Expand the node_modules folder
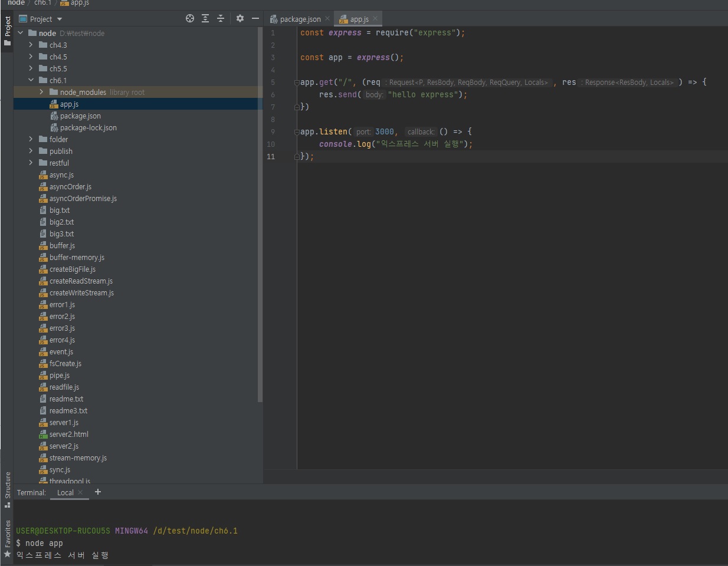Screen dimensions: 728x566 point(41,92)
